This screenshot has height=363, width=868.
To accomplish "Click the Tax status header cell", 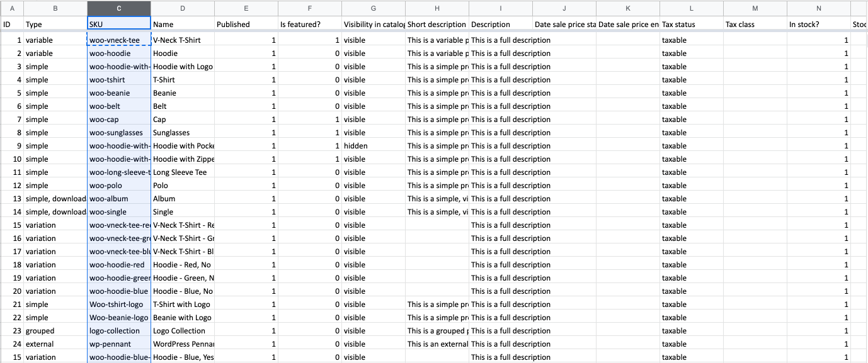I will [x=692, y=24].
